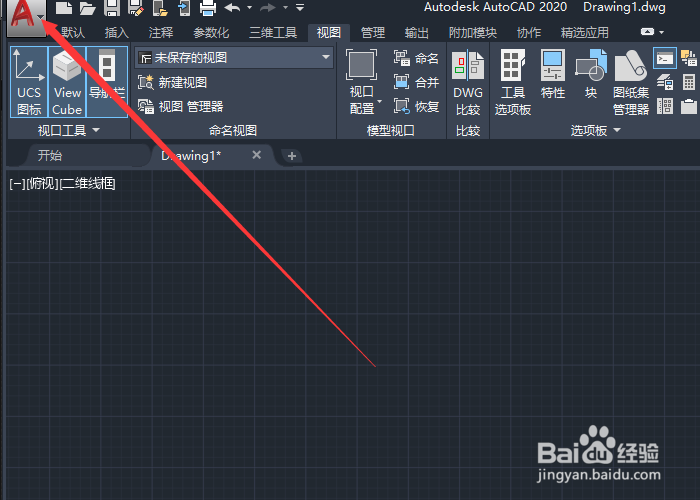Open the 未保存的视图 view combo box
Viewport: 700px width, 500px height.
(234, 58)
